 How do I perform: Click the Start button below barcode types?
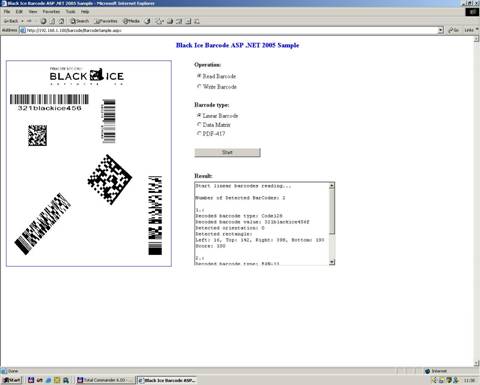click(x=227, y=152)
